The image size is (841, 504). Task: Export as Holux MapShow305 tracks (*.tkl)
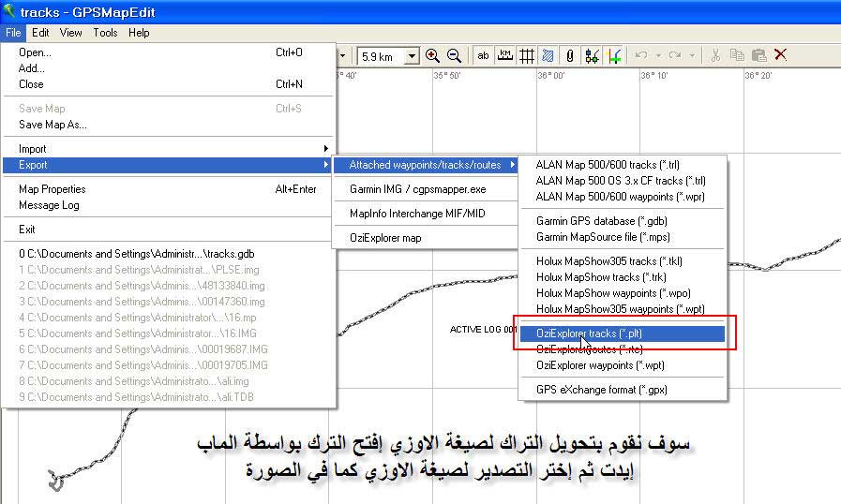[623, 261]
